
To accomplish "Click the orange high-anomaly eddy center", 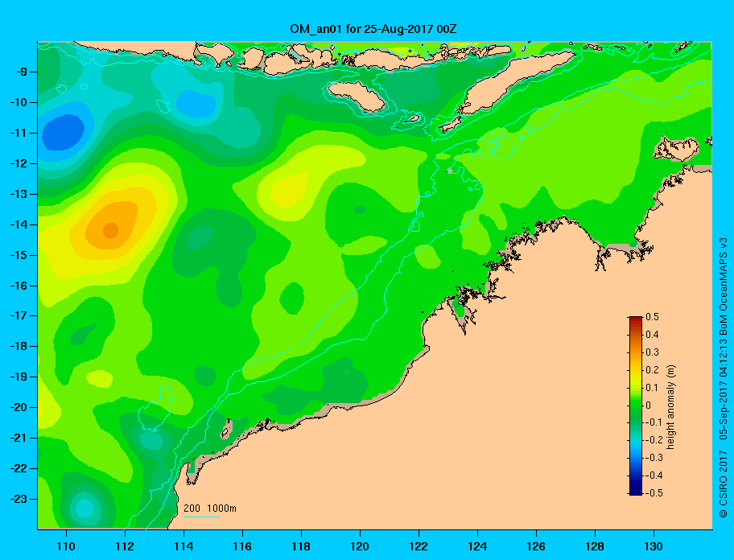I will (x=111, y=230).
